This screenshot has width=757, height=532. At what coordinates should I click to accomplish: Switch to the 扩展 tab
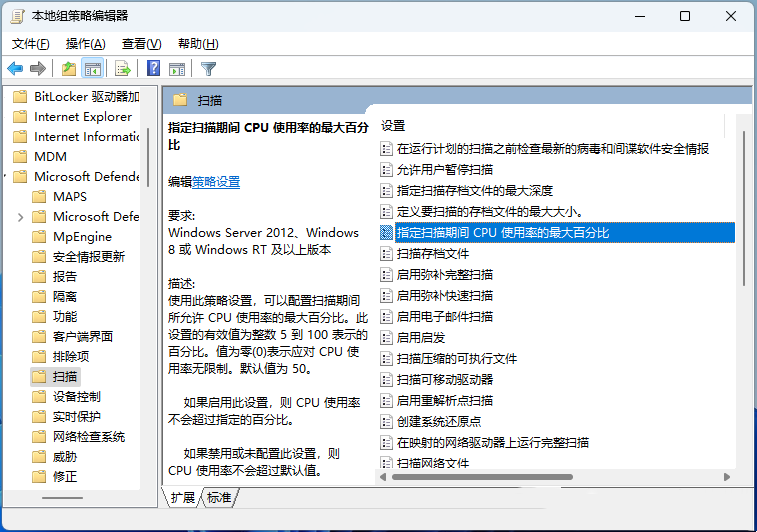(182, 498)
